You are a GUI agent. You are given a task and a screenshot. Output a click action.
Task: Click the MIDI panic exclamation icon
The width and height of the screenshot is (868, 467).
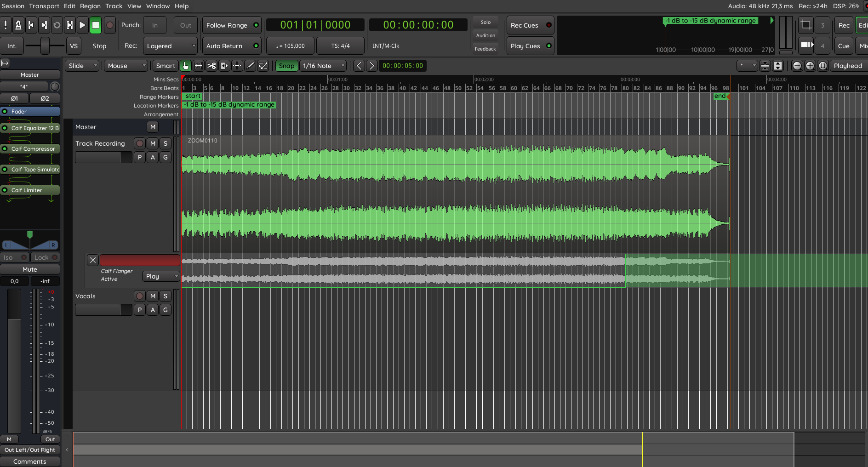(x=6, y=25)
